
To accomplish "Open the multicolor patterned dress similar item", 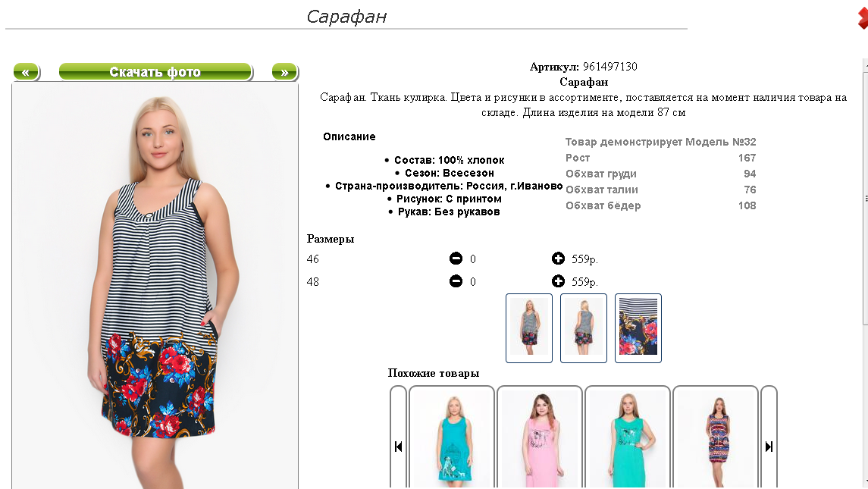I will tap(716, 438).
